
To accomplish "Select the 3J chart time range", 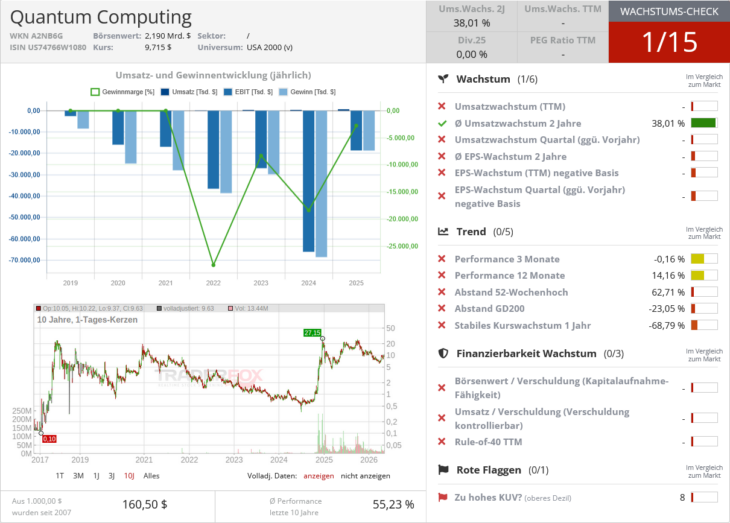I will (x=111, y=476).
